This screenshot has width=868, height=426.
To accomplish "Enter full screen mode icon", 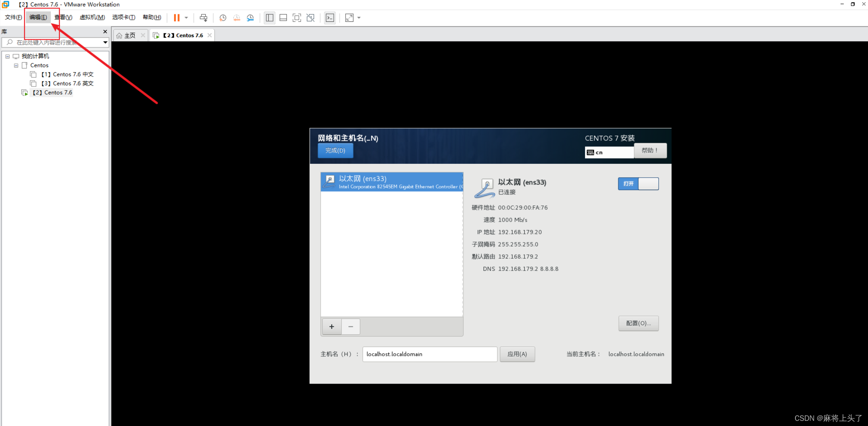I will [296, 18].
